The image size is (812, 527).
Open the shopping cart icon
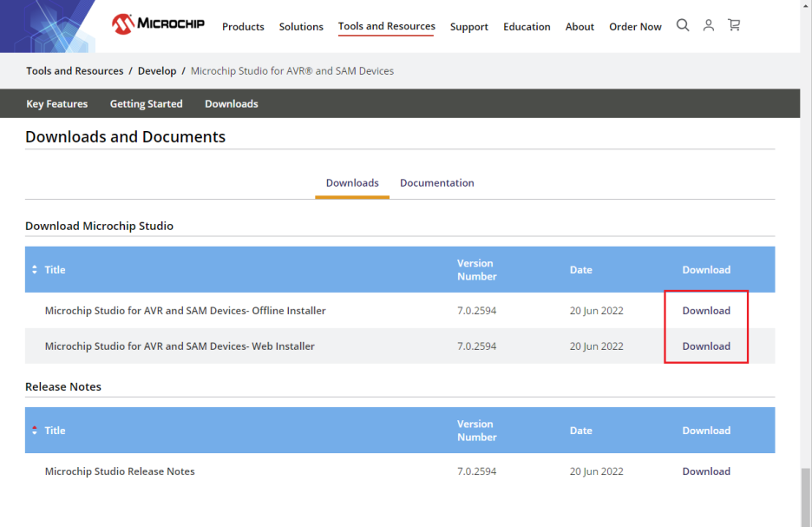[x=734, y=25]
